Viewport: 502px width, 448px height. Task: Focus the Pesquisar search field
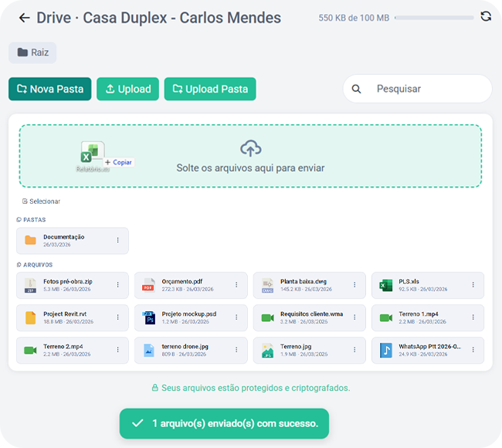[418, 89]
